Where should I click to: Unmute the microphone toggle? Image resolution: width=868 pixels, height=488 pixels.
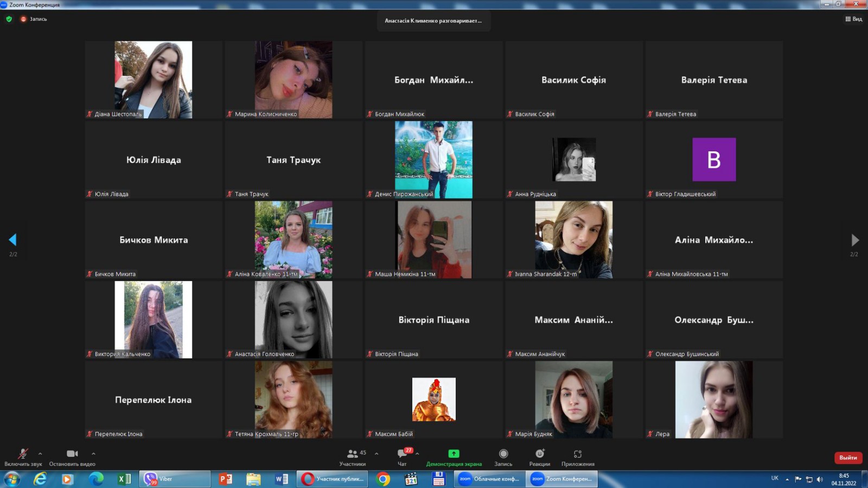23,454
